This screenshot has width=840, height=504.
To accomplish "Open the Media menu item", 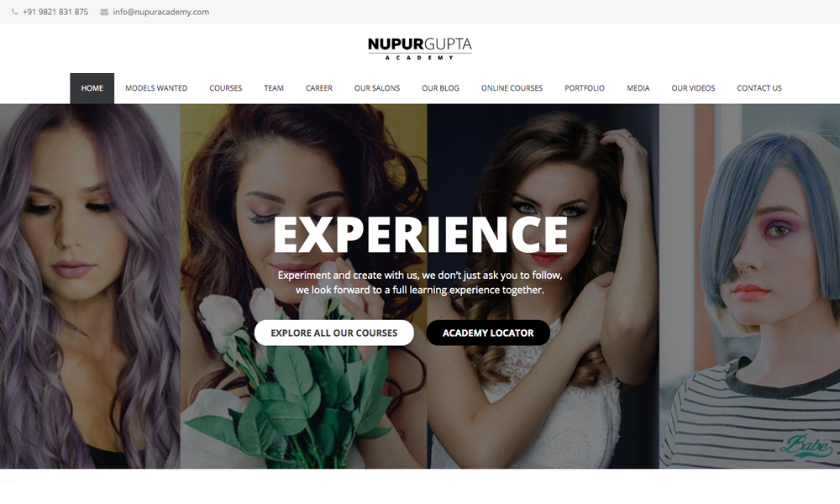I will [x=638, y=88].
